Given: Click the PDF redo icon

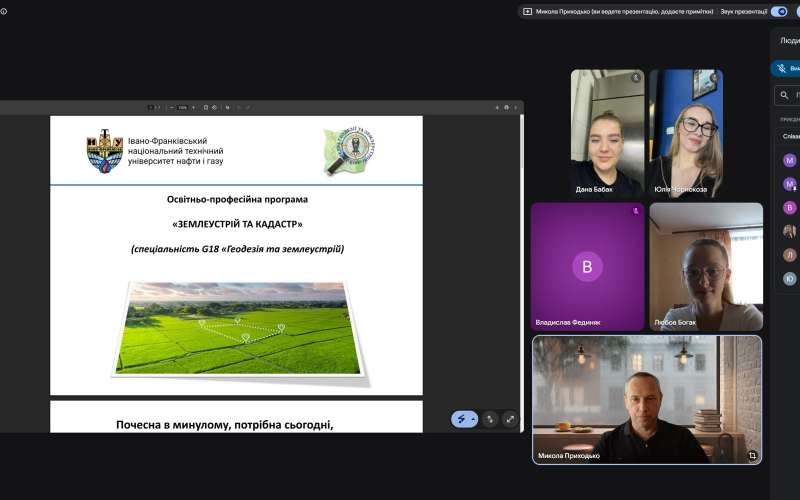Looking at the screenshot, I should 247,107.
